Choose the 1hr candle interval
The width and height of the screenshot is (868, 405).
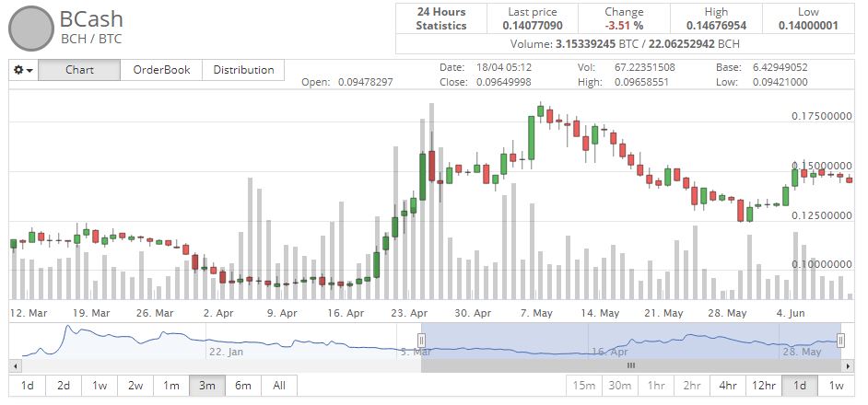coord(656,386)
